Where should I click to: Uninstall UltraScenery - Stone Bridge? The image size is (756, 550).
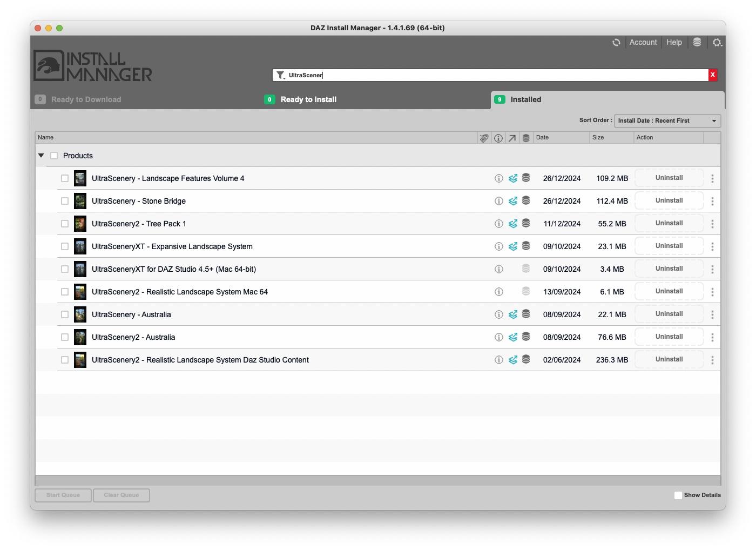[x=669, y=200]
